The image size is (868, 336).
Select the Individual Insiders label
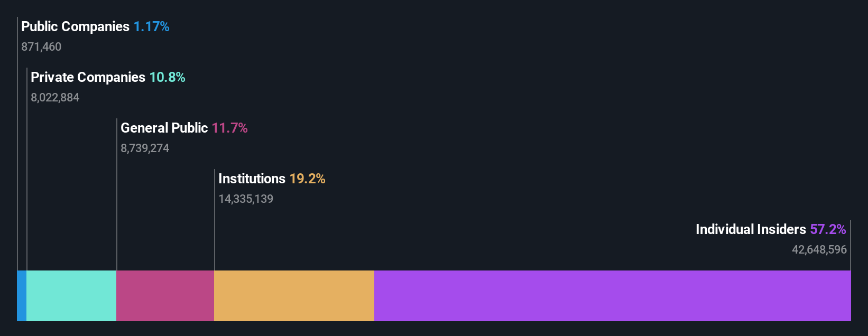(x=751, y=229)
